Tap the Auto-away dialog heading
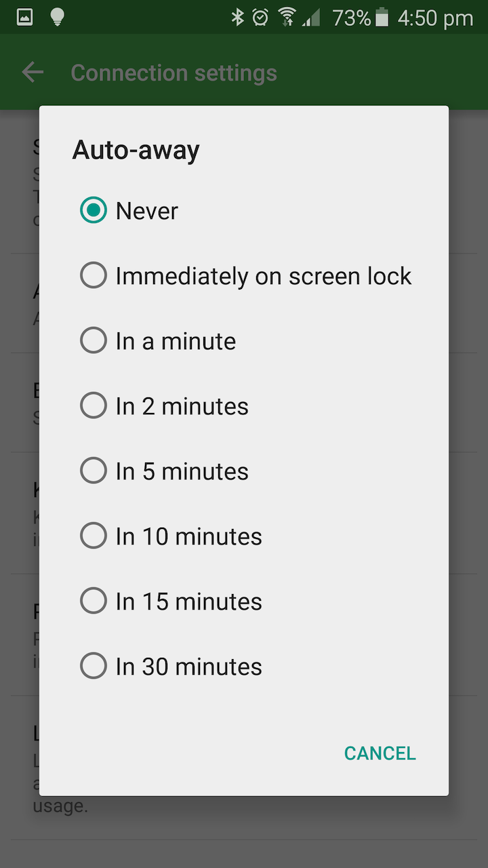This screenshot has height=868, width=488. [x=136, y=150]
